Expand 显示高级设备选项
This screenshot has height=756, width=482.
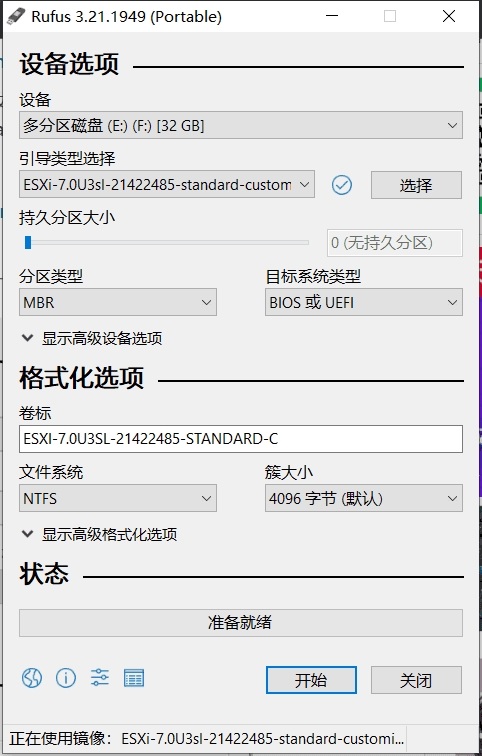click(x=92, y=338)
